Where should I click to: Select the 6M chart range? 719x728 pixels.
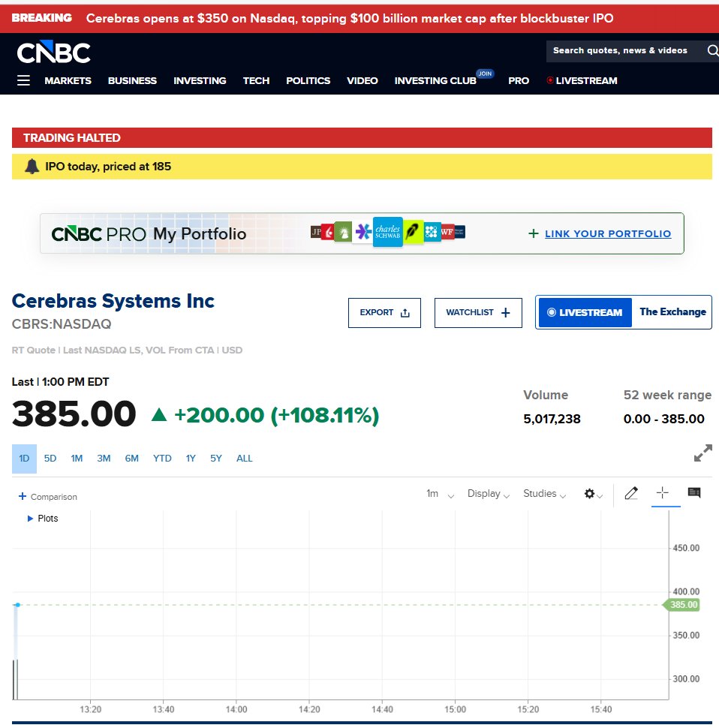[132, 459]
